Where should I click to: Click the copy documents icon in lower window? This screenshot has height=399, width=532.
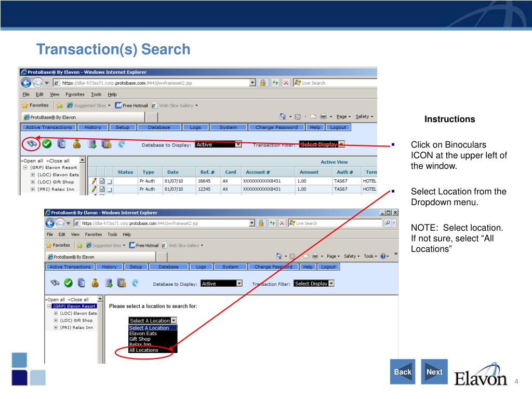click(x=82, y=283)
